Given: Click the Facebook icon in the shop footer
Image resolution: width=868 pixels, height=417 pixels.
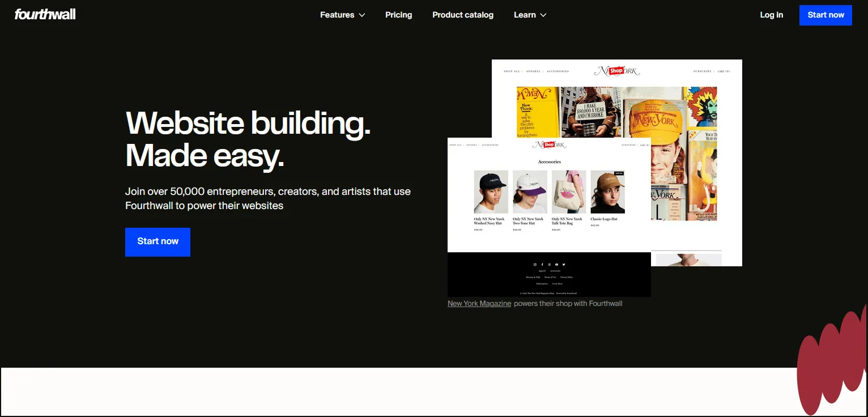Looking at the screenshot, I should [x=542, y=264].
